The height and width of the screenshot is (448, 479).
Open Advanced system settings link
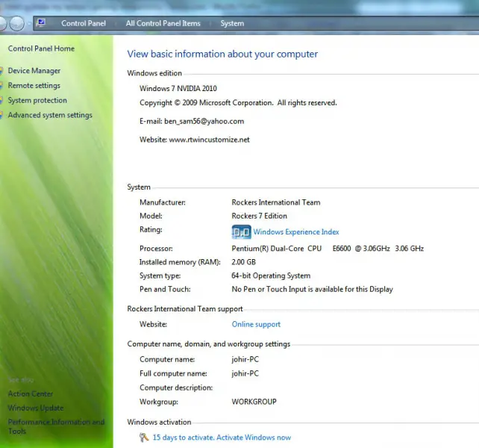[x=50, y=115]
